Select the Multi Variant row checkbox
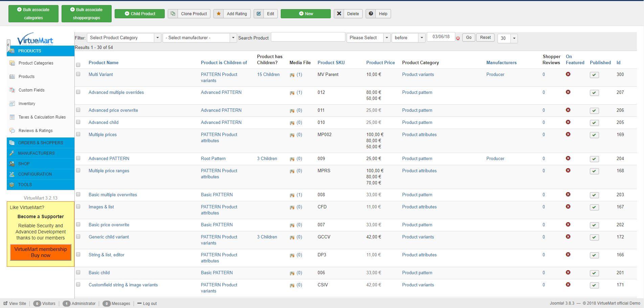The height and width of the screenshot is (308, 644). point(78,74)
